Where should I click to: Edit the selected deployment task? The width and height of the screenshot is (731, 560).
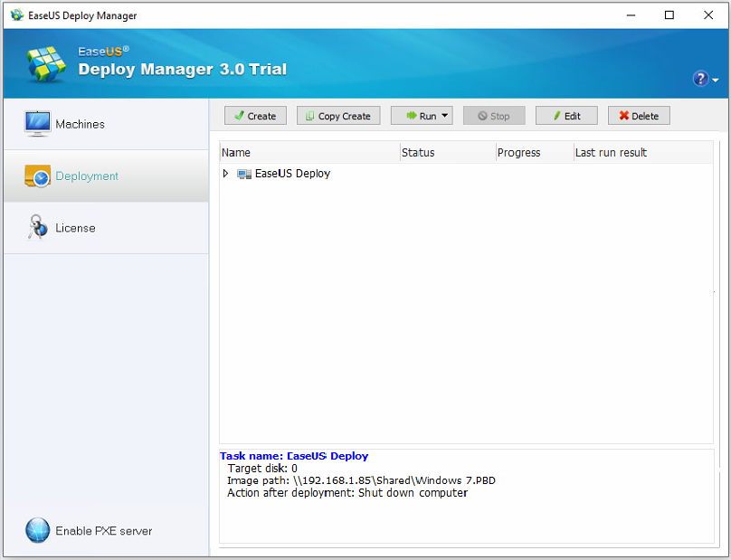[x=566, y=116]
